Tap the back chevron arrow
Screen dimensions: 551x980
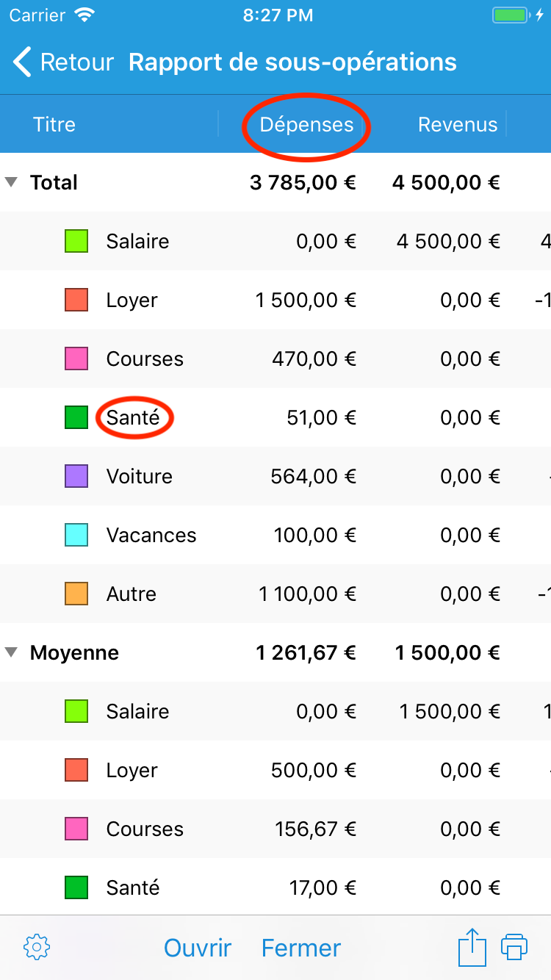click(x=23, y=62)
